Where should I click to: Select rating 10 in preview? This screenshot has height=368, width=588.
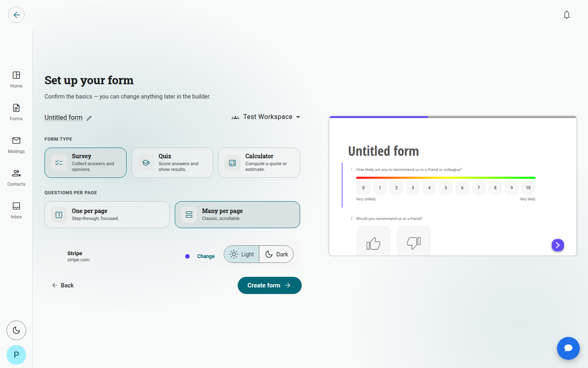tap(528, 188)
